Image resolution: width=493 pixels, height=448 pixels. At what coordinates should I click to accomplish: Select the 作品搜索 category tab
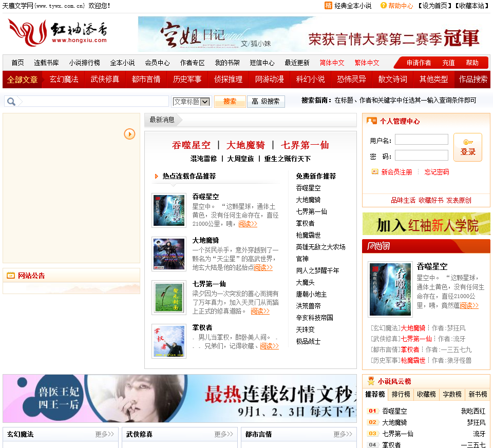click(473, 80)
